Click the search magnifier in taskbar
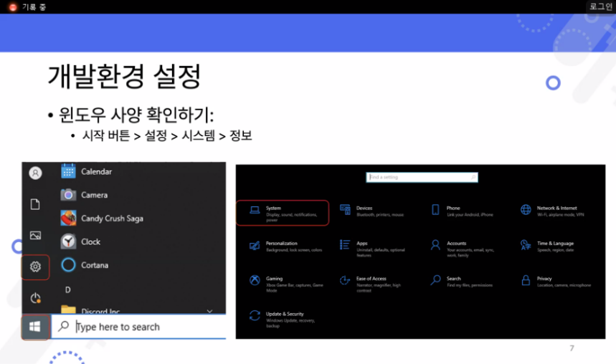Viewport: 616px width, 364px height. (x=63, y=326)
